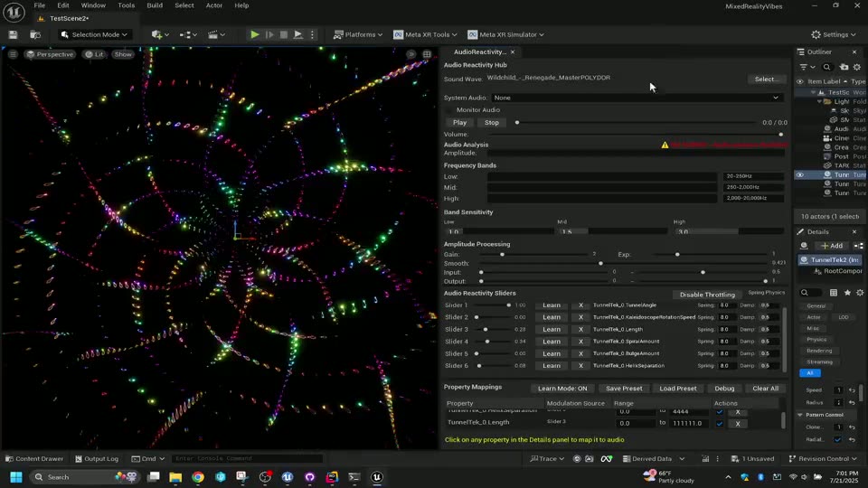Click the Save Preset button
Image resolution: width=868 pixels, height=488 pixels.
pos(624,389)
